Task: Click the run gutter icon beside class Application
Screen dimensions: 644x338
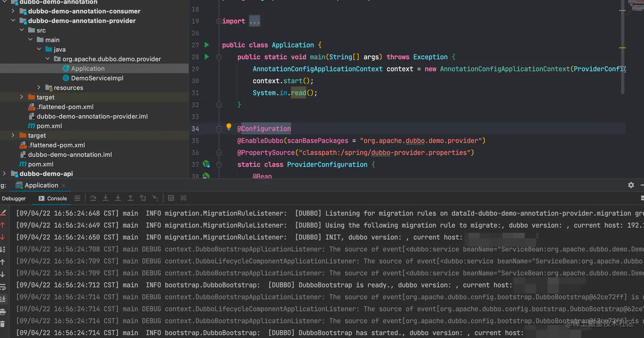Action: 207,45
